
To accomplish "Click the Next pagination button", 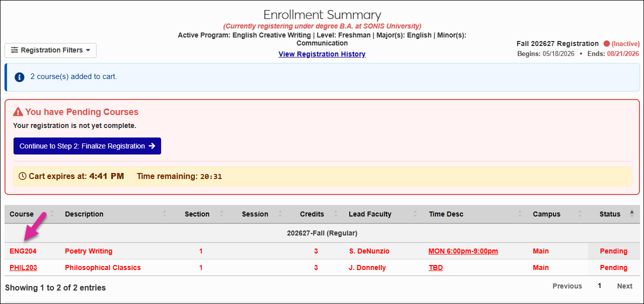I will [x=624, y=286].
